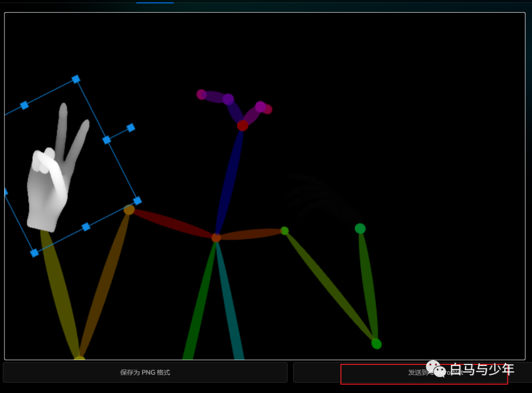Click the 保存为 PNG 格式 button
This screenshot has width=532, height=393.
pos(145,372)
